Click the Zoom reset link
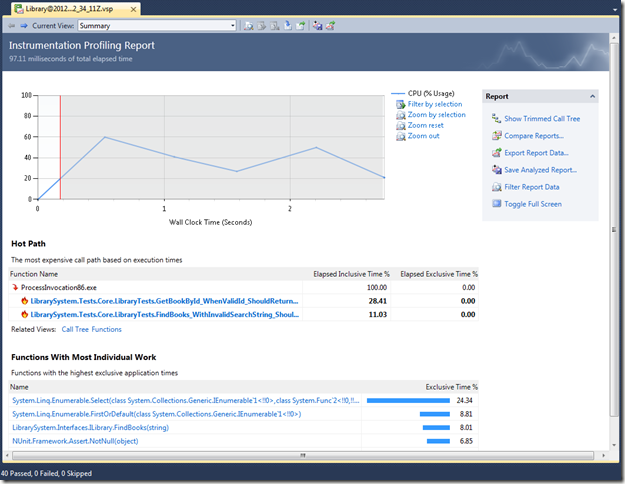This screenshot has width=625, height=484. tap(425, 125)
